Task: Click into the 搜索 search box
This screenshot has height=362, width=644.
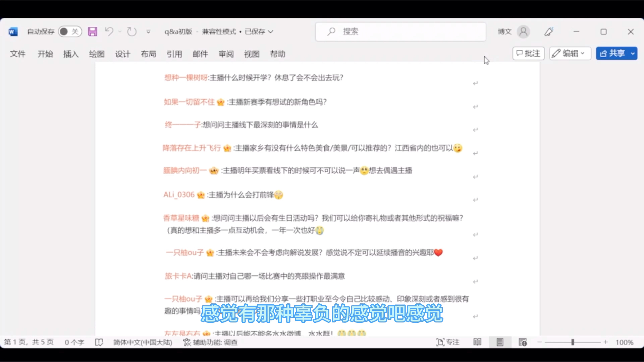Action: [x=400, y=32]
